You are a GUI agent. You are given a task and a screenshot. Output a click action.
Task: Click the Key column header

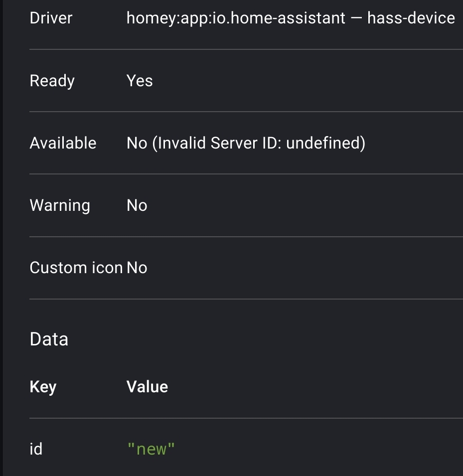point(43,387)
